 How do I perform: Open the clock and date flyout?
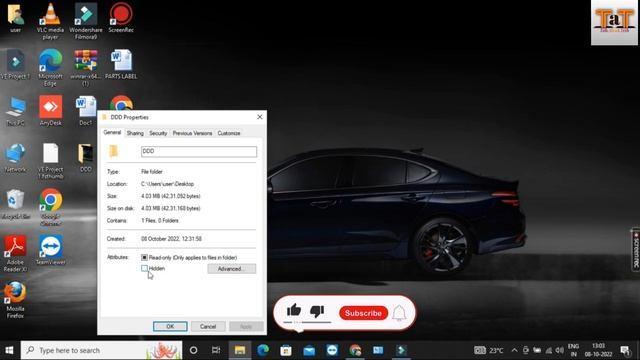coord(598,350)
